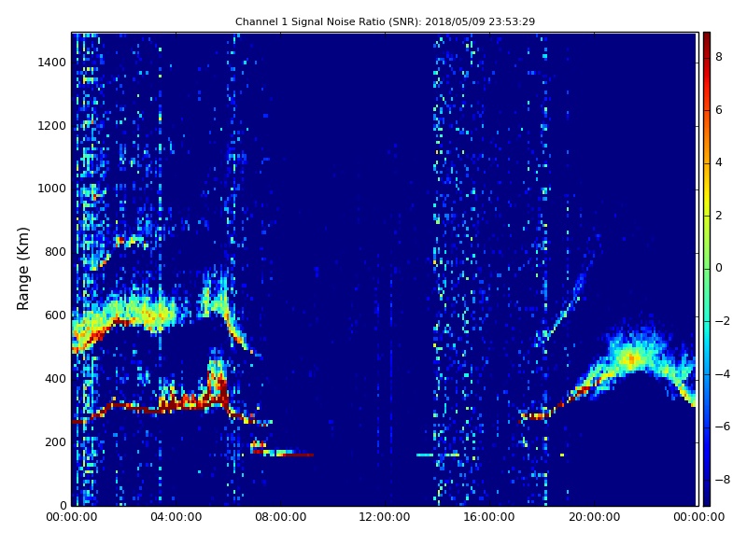747x560 pixels.
Task: Click the colorbar value 0 label
Action: [x=719, y=268]
